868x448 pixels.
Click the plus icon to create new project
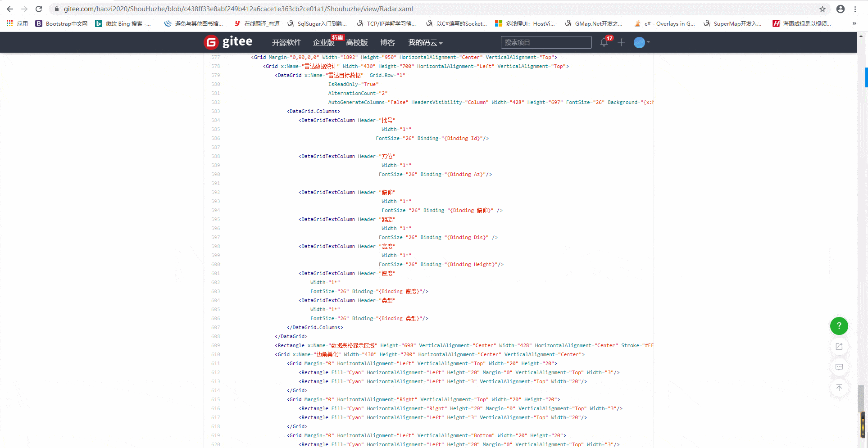click(x=621, y=42)
